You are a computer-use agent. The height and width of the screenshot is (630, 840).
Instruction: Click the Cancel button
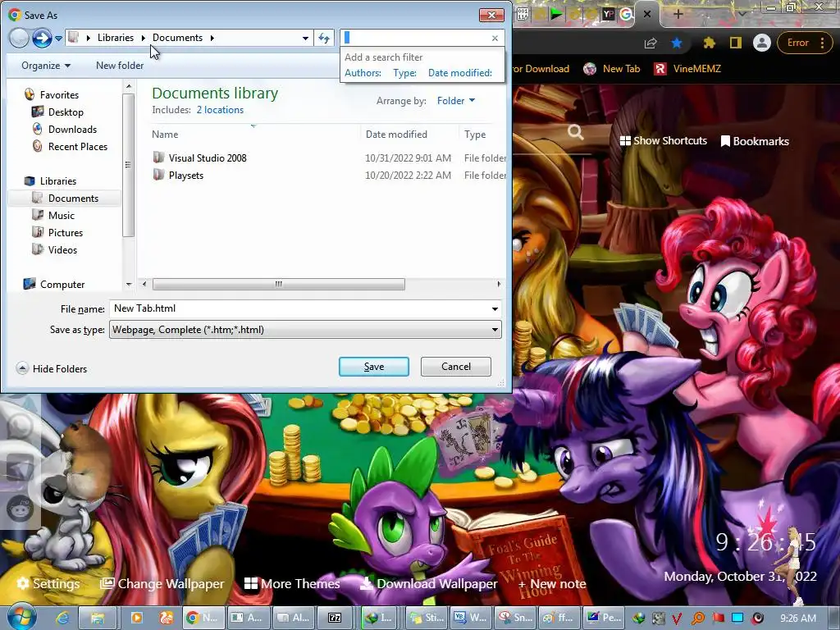click(456, 367)
